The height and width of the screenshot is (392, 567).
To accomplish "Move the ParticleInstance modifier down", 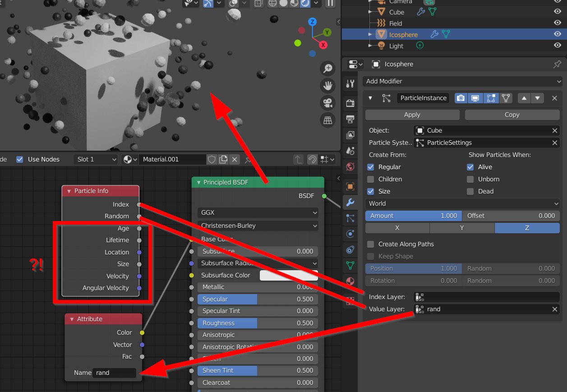I will [537, 98].
